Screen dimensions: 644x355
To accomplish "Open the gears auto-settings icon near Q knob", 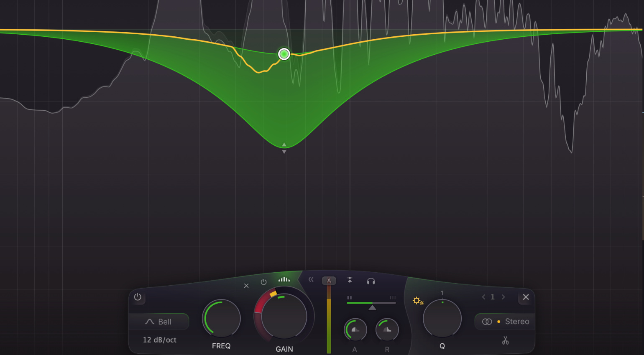I will pyautogui.click(x=418, y=301).
